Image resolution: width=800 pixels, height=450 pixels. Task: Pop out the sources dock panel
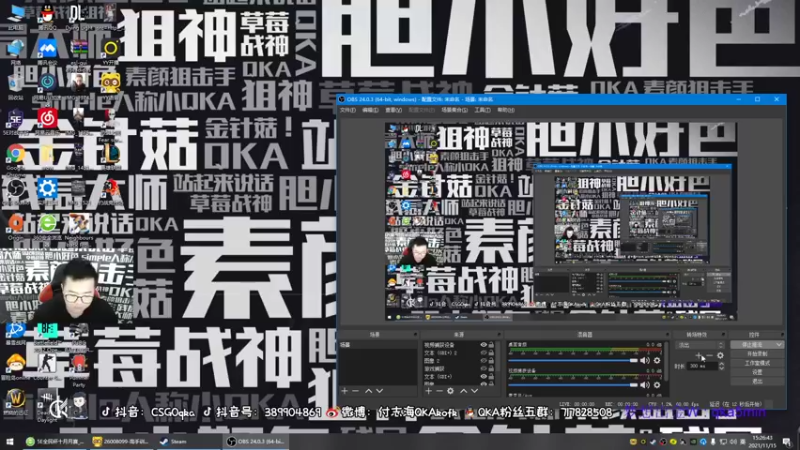[499, 335]
